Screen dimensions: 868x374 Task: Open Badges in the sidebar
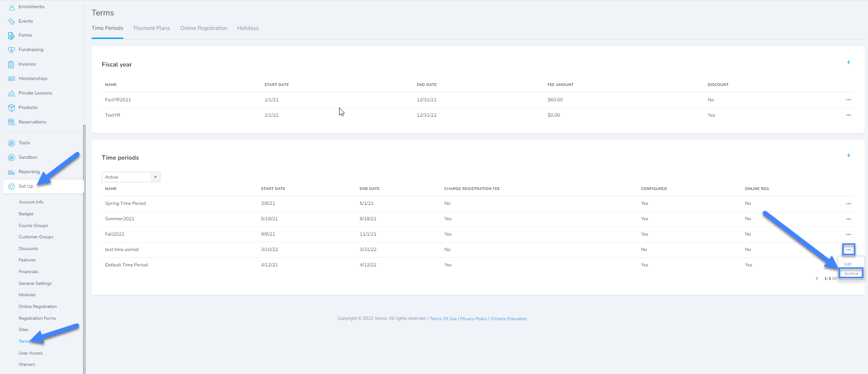26,214
